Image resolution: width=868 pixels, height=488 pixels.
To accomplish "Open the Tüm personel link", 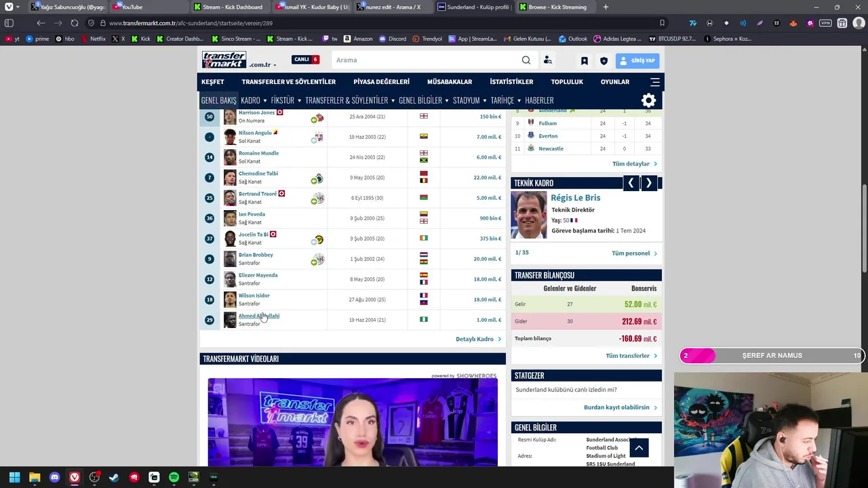I will point(634,253).
